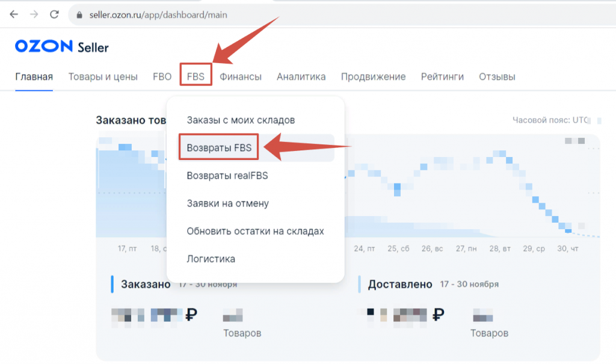Screen dimensions: 616x364
Task: Click Обновить остатки на складах
Action: pyautogui.click(x=255, y=231)
